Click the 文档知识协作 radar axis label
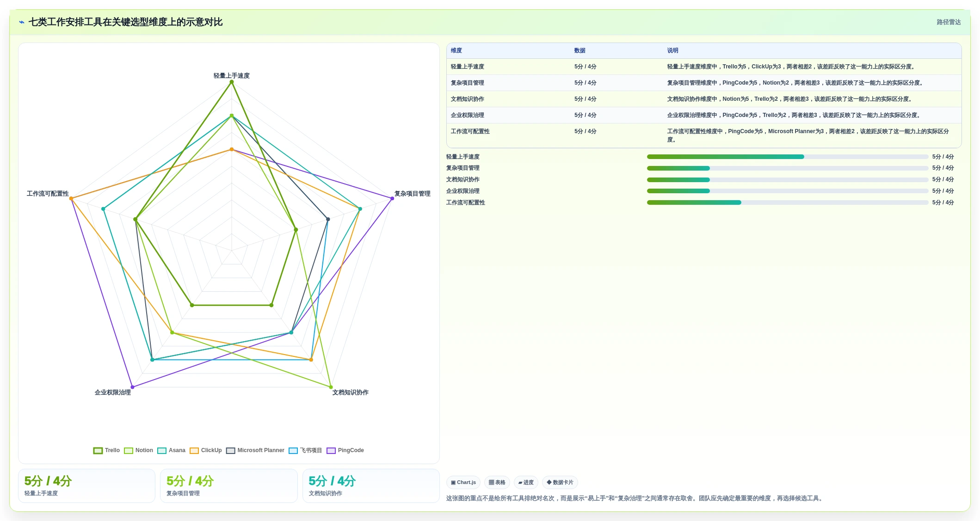Viewport: 980px width, 521px height. pos(351,392)
